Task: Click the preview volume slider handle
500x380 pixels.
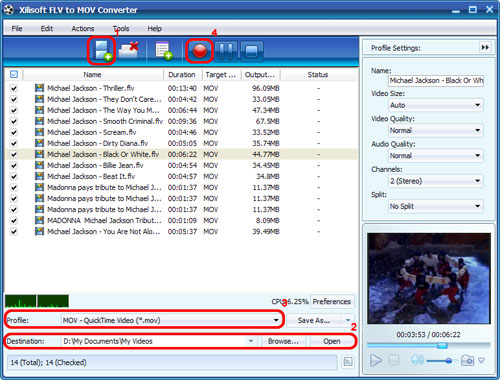Action: click(449, 360)
